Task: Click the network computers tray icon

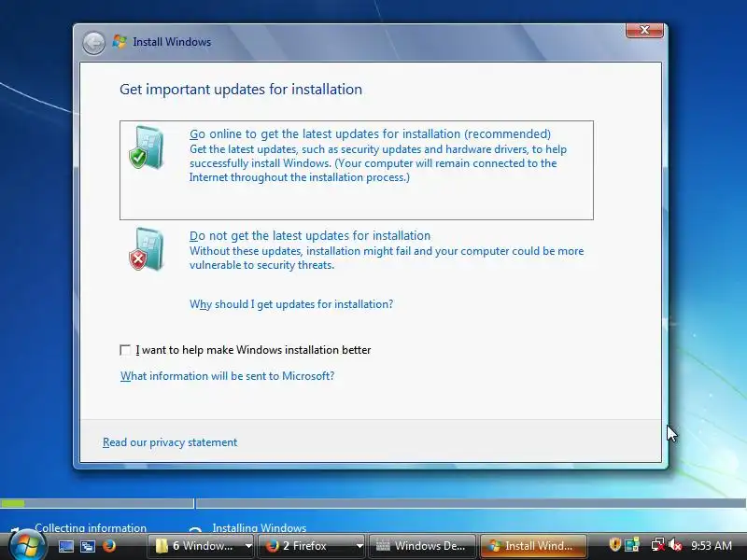Action: 632,544
